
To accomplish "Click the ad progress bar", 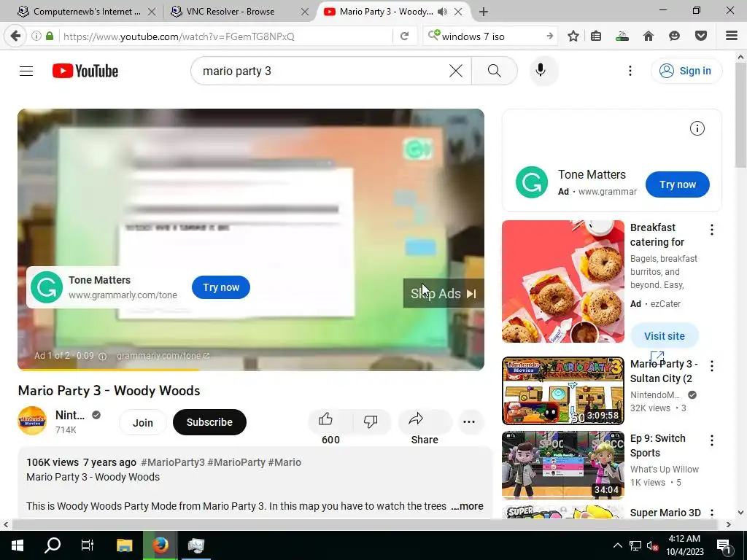I will pos(251,369).
